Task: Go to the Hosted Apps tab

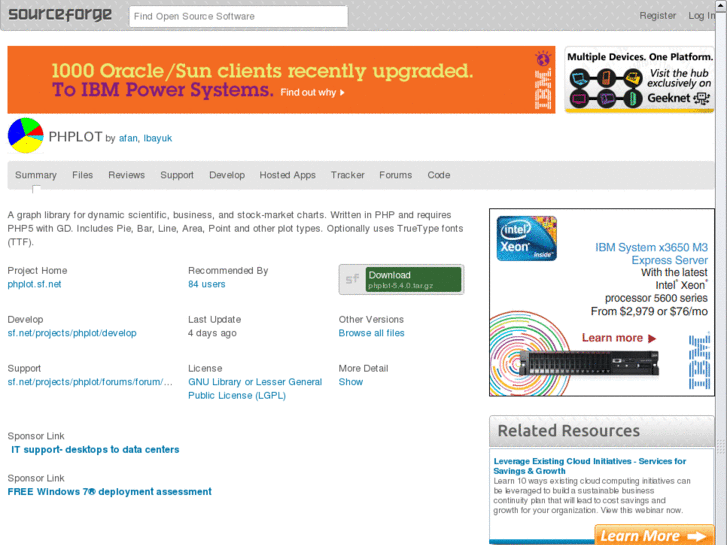Action: point(287,175)
